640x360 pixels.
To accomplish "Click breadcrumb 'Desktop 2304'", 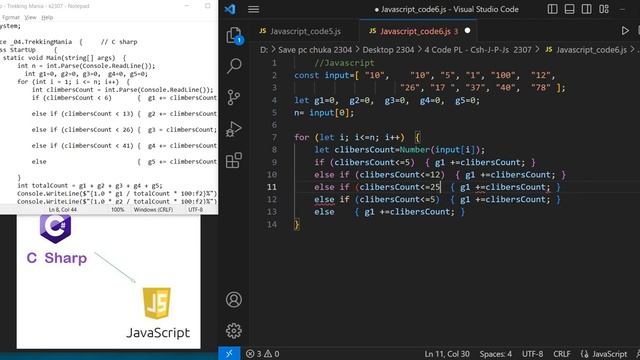I will 388,50.
